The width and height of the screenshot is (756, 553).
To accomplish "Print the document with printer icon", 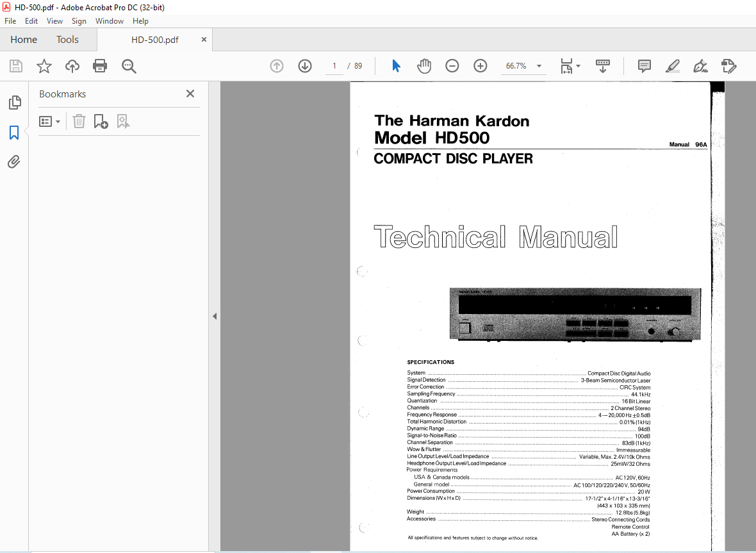I will tap(100, 66).
